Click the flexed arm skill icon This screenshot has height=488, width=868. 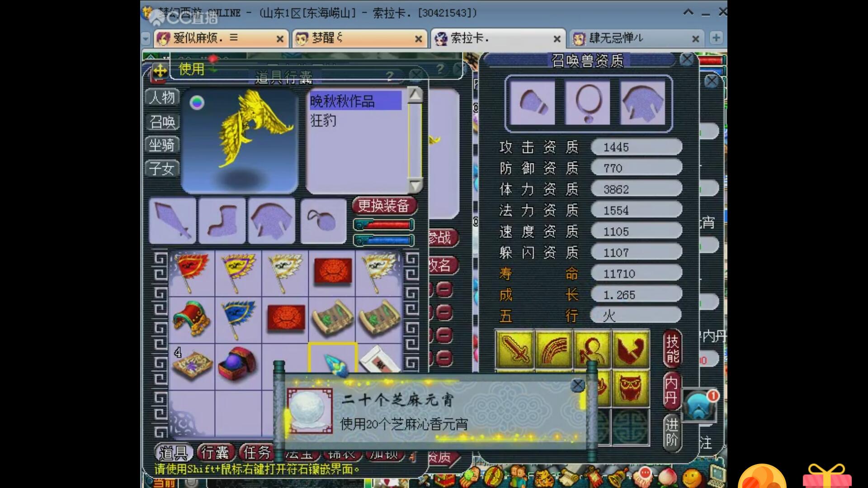tap(631, 349)
